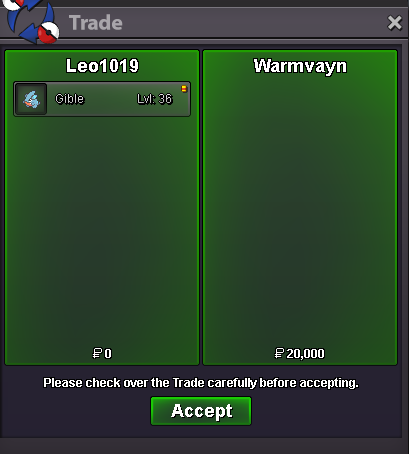Click the Pokédollar symbol beside 20,000
The width and height of the screenshot is (409, 454).
(x=279, y=353)
